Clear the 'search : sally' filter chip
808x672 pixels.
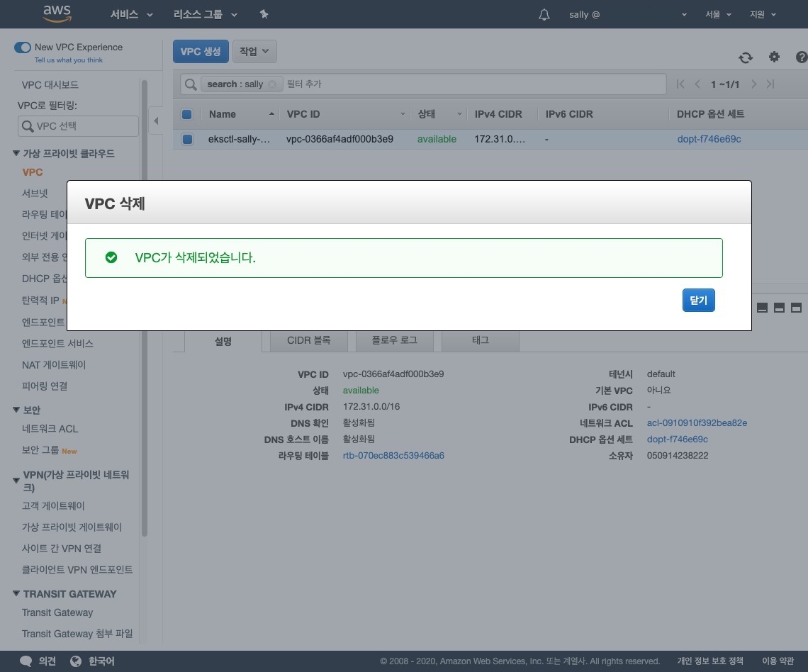tap(272, 84)
